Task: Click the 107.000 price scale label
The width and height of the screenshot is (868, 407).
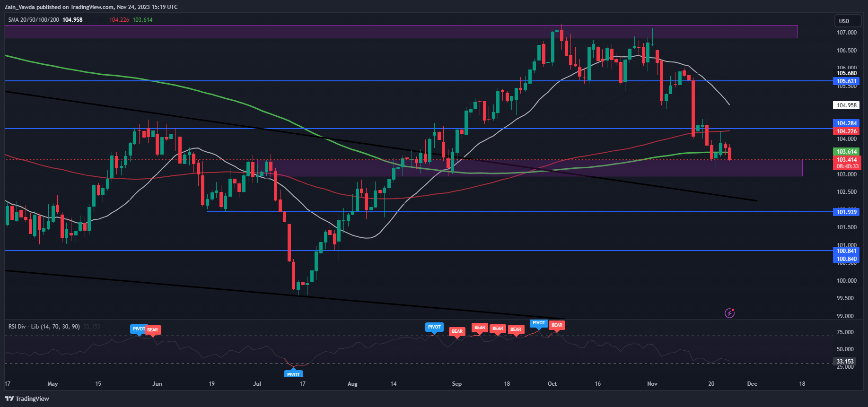Action: click(847, 33)
